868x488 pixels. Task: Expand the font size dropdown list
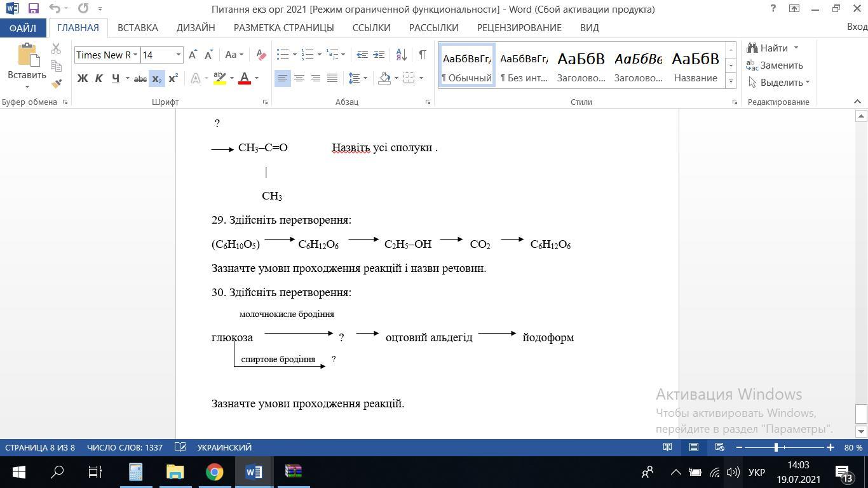click(179, 55)
